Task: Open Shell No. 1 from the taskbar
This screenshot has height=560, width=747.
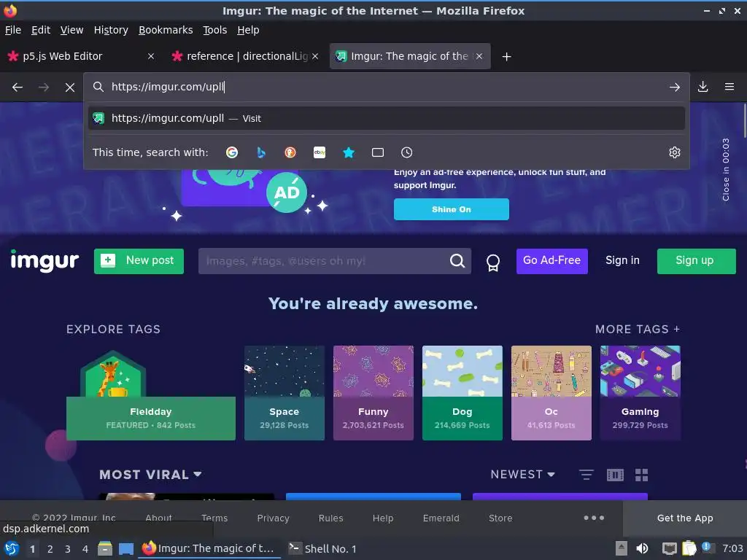Action: coord(322,548)
